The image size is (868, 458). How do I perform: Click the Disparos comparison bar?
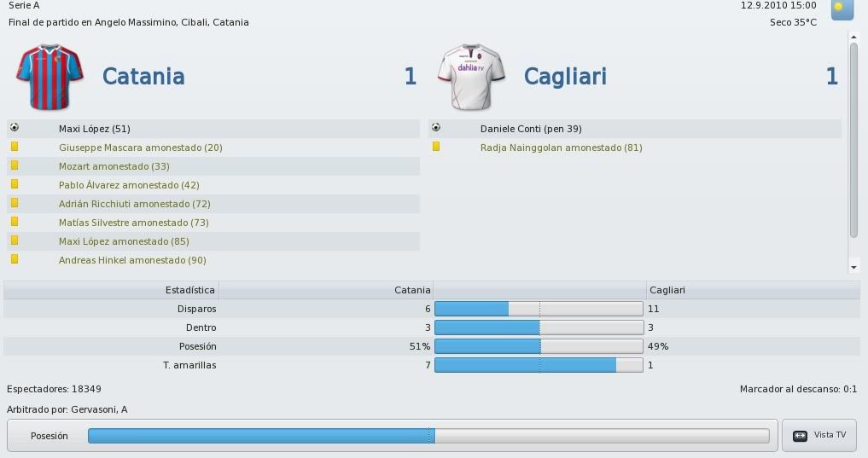click(x=539, y=309)
